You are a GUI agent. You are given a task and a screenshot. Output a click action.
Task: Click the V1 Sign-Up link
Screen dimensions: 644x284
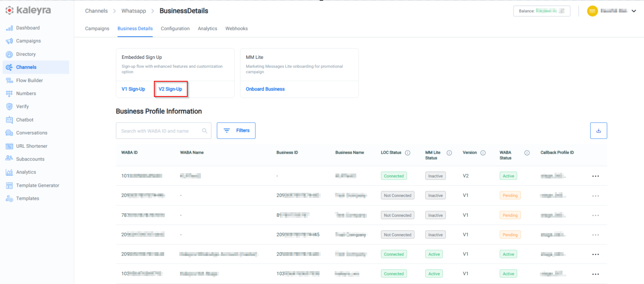coord(133,89)
